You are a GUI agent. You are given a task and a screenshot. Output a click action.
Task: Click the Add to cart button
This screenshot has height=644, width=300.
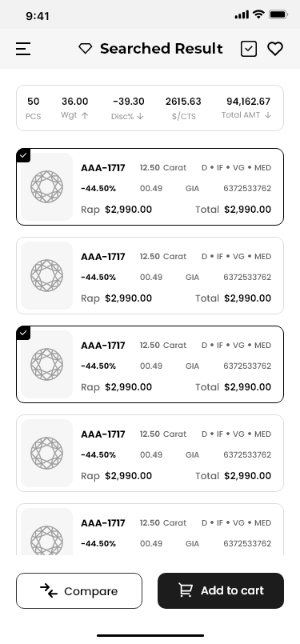[221, 590]
